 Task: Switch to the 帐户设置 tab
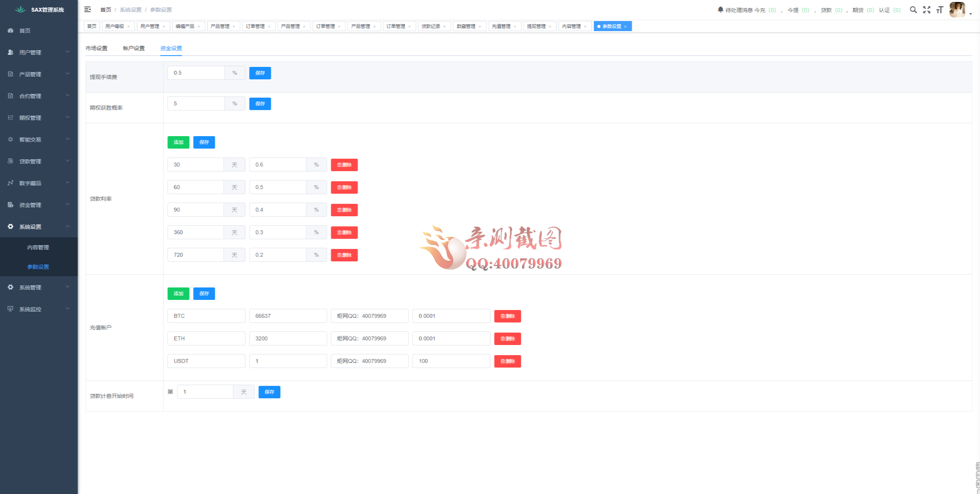coord(134,48)
